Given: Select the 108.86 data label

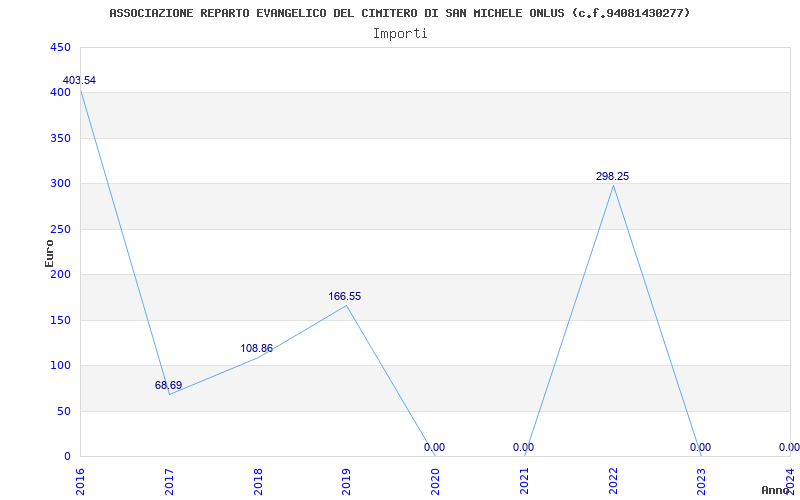Looking at the screenshot, I should 257,348.
